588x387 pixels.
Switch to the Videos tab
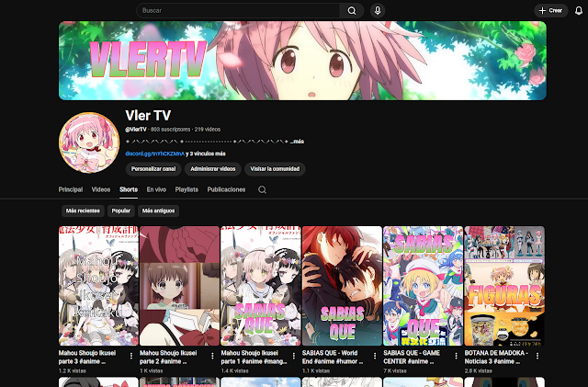point(101,189)
